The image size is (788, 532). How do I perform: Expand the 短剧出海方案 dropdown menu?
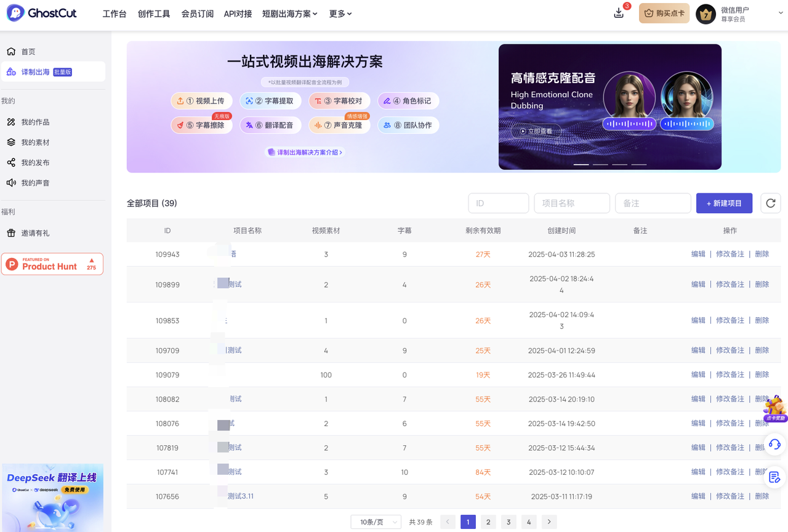click(x=289, y=14)
